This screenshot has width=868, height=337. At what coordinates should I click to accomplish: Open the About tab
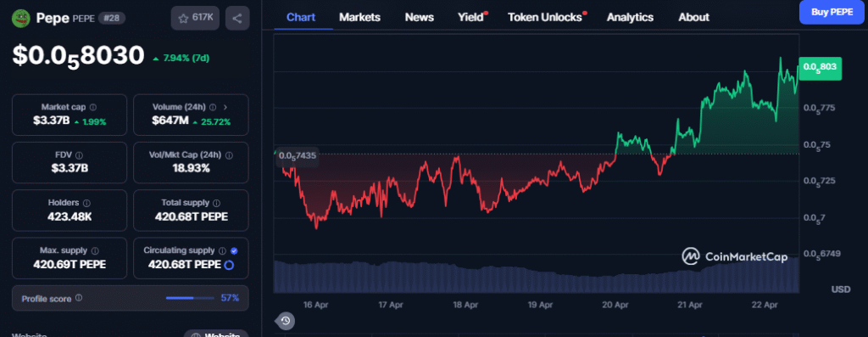[x=693, y=17]
